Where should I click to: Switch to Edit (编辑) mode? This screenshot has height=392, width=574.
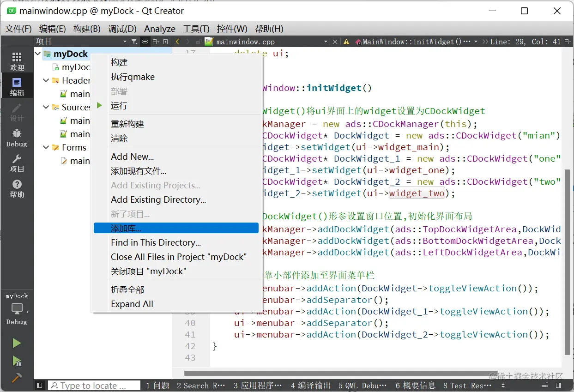(17, 86)
